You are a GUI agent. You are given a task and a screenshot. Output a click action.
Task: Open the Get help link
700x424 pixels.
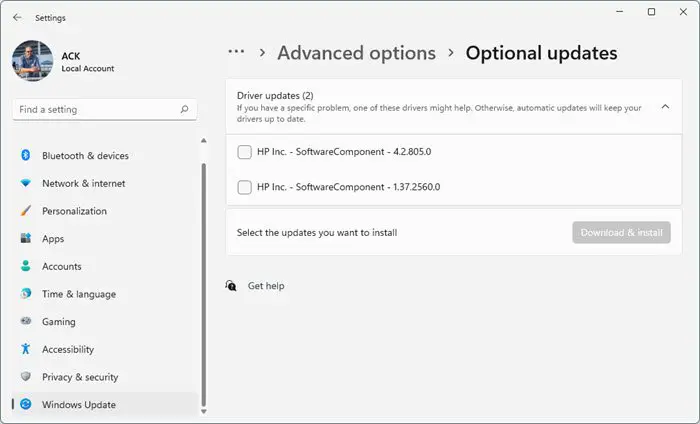pyautogui.click(x=266, y=286)
